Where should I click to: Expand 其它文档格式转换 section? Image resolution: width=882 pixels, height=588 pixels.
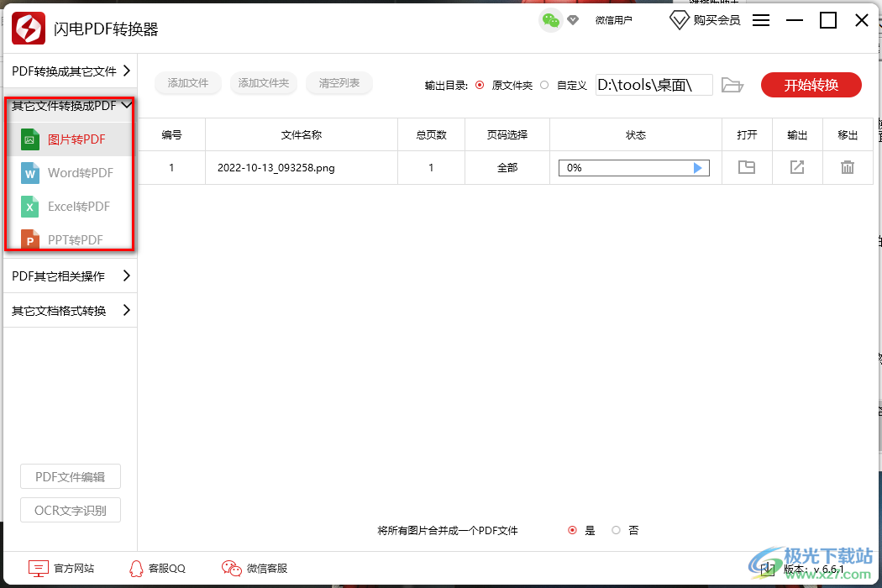click(x=71, y=311)
